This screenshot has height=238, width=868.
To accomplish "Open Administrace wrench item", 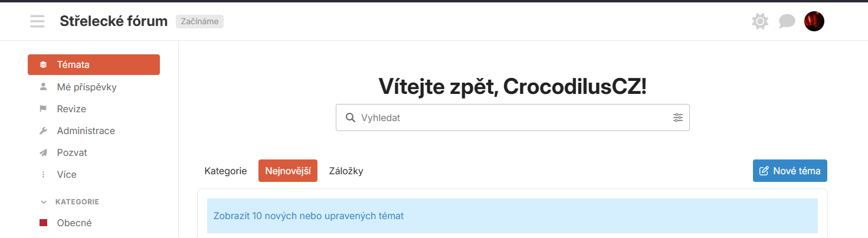I will tap(94, 131).
